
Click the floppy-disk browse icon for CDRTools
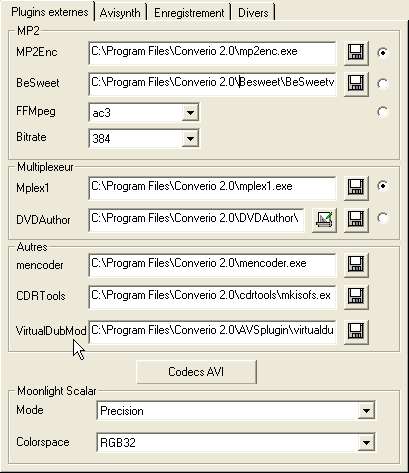coord(356,296)
